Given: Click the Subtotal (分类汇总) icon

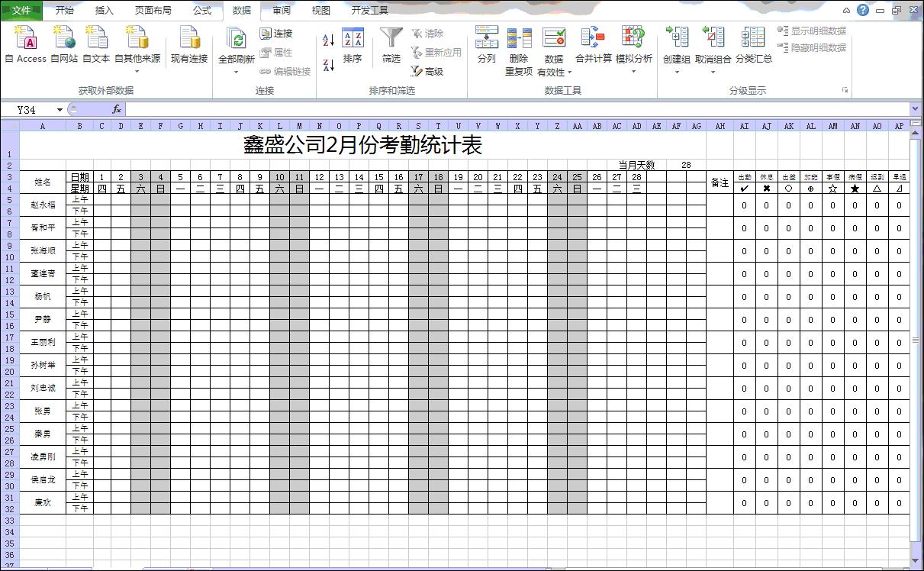Looking at the screenshot, I should point(752,46).
